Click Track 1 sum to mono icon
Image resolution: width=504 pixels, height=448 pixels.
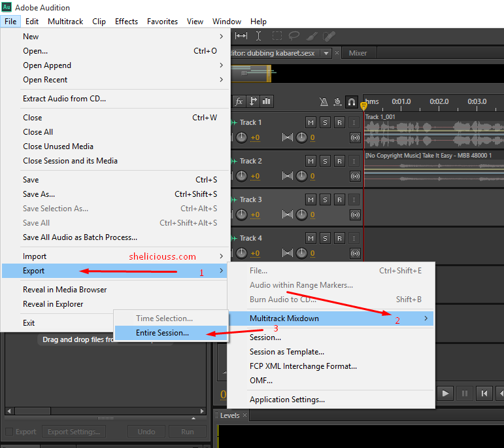355,137
